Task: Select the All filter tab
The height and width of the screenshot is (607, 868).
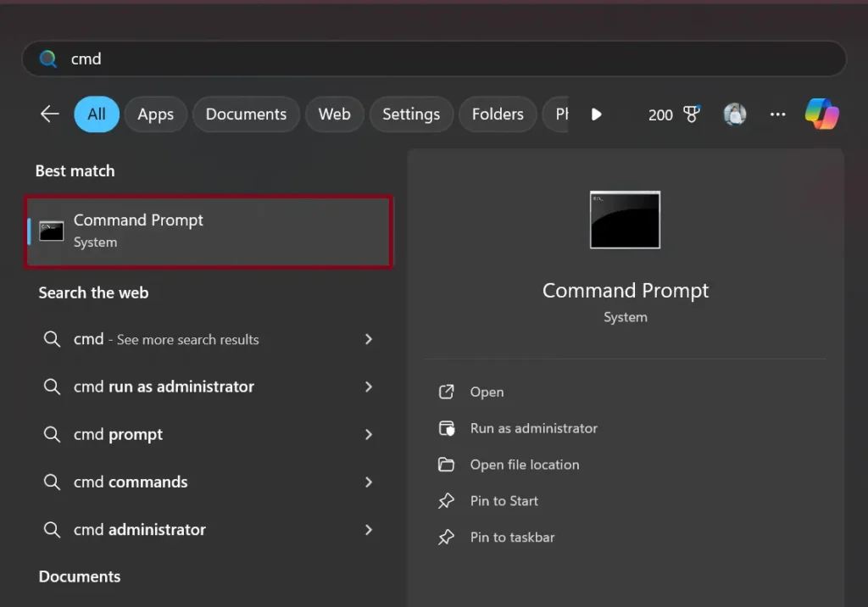Action: click(97, 114)
